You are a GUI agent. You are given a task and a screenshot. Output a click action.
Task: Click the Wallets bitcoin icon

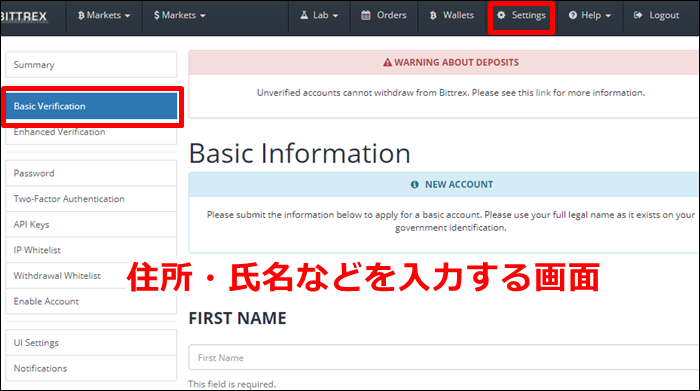(433, 15)
